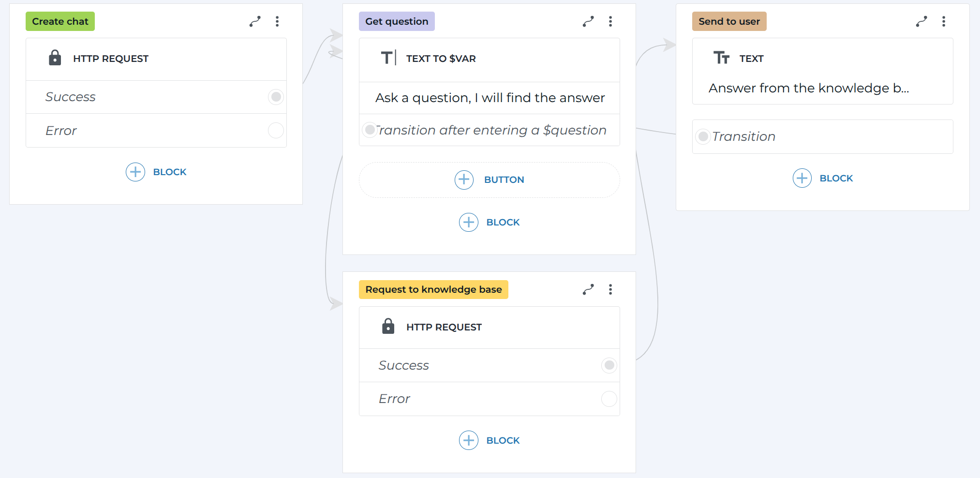The width and height of the screenshot is (980, 478).
Task: Click lock icon in knowledge base HTTP request
Action: point(388,327)
